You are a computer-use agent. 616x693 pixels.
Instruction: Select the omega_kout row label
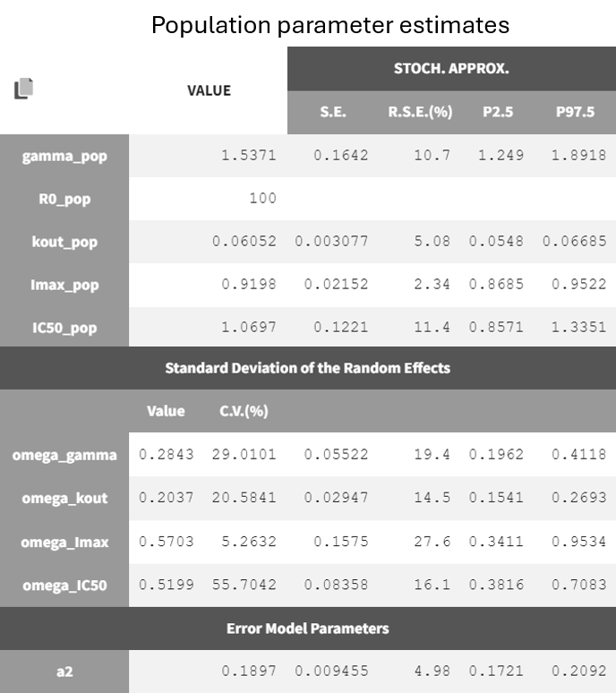[64, 498]
